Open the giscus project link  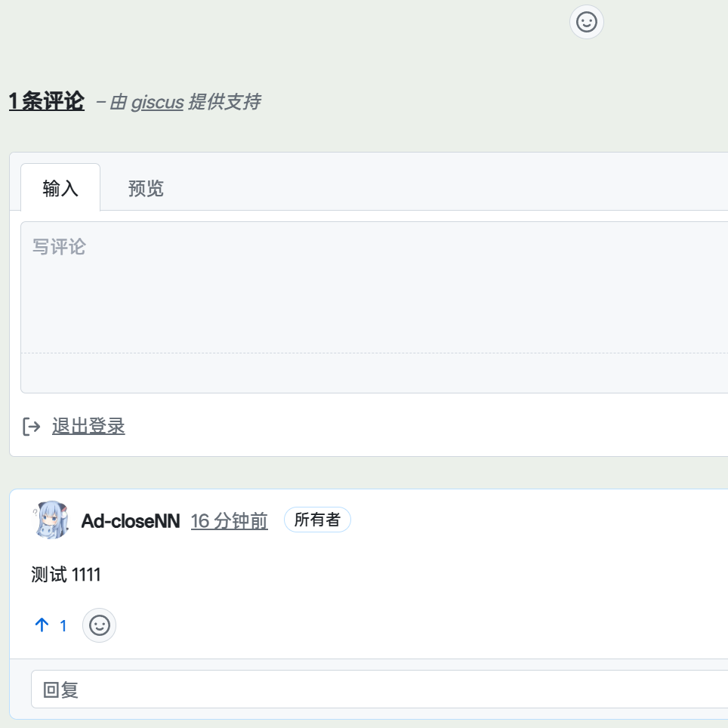coord(156,103)
